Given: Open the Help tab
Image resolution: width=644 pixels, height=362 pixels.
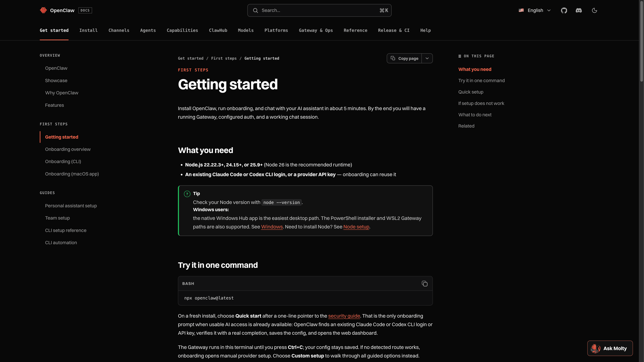Looking at the screenshot, I should 425,30.
